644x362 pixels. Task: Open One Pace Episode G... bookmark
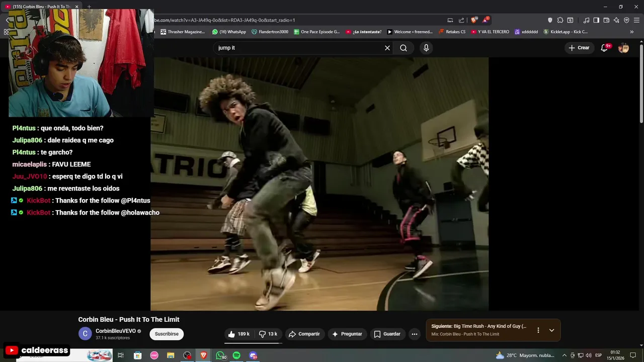[x=317, y=32]
